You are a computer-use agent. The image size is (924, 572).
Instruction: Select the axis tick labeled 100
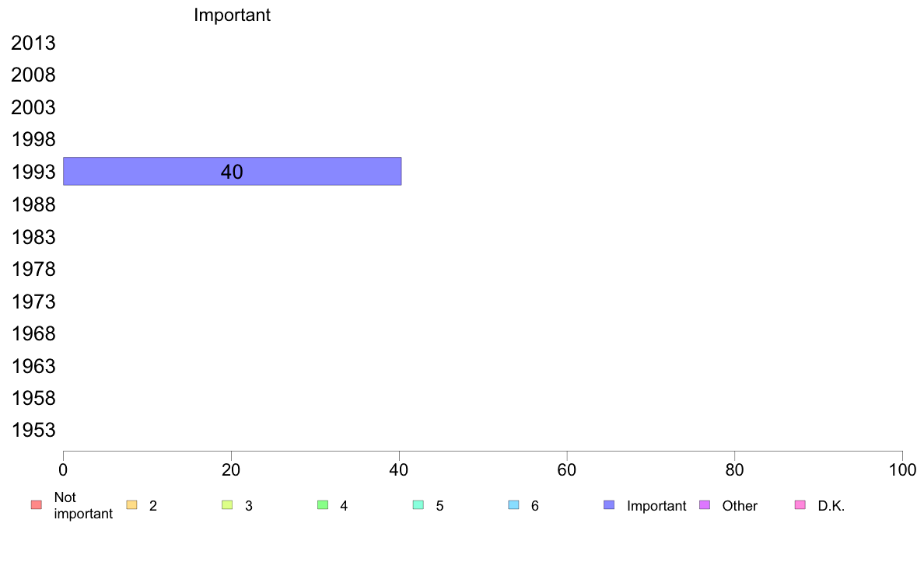coord(903,470)
